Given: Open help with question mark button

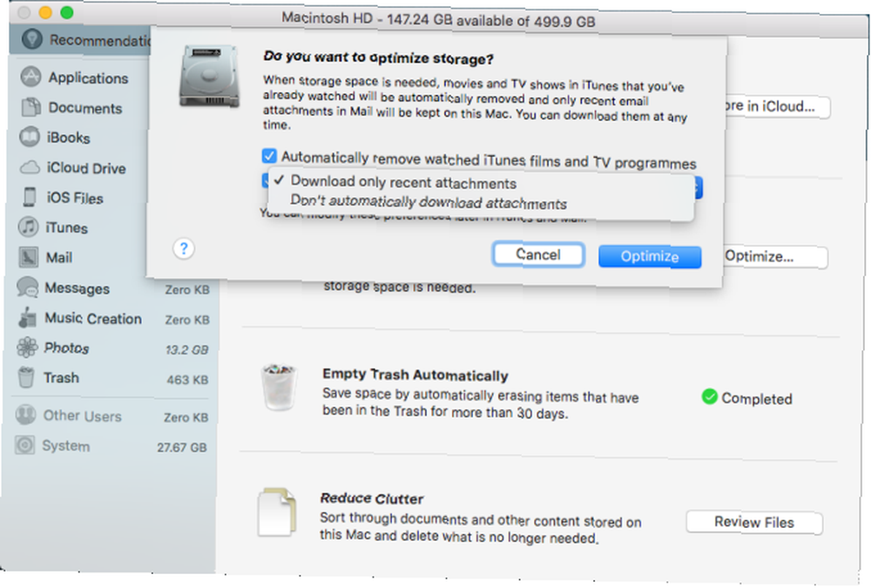Looking at the screenshot, I should pos(183,248).
